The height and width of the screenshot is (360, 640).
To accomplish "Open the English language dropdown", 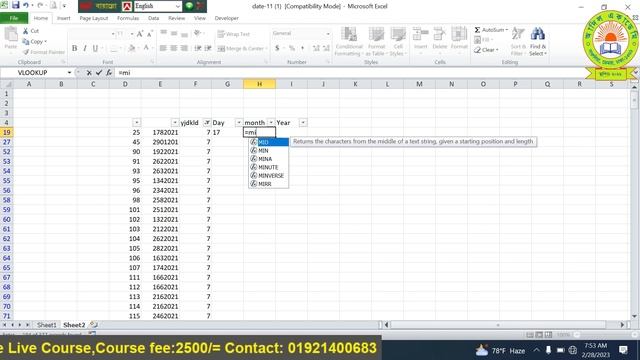I will click(178, 6).
